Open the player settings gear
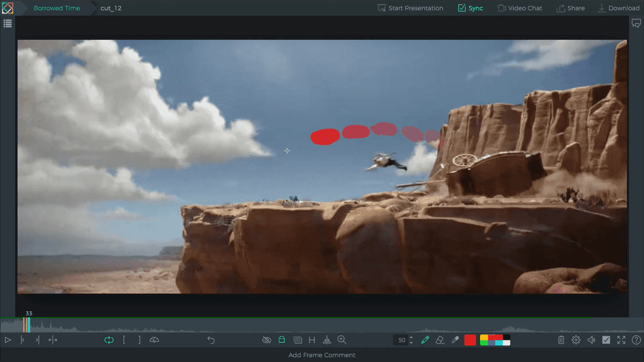 click(576, 340)
